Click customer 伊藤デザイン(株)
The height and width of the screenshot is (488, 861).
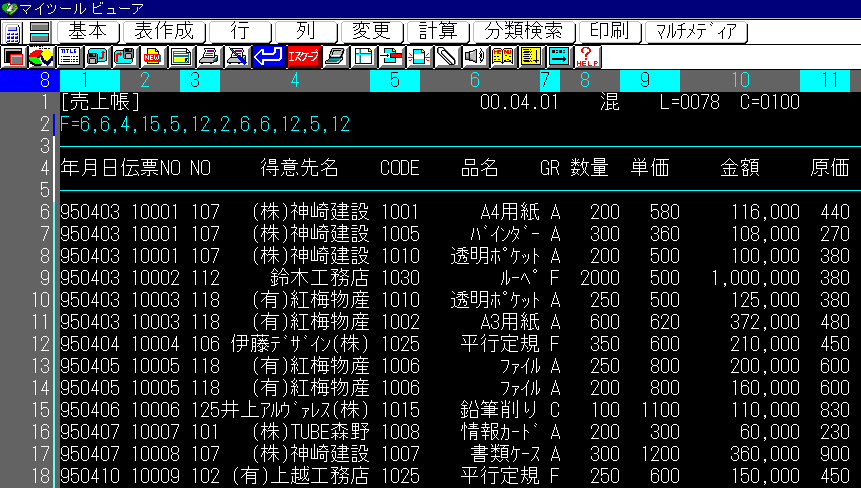299,344
